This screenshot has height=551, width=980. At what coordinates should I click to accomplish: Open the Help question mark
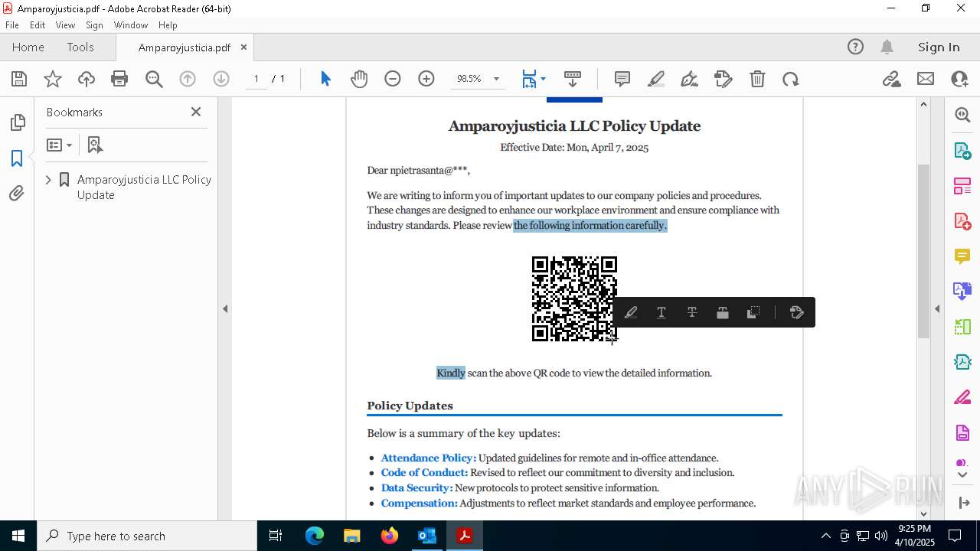coord(855,47)
